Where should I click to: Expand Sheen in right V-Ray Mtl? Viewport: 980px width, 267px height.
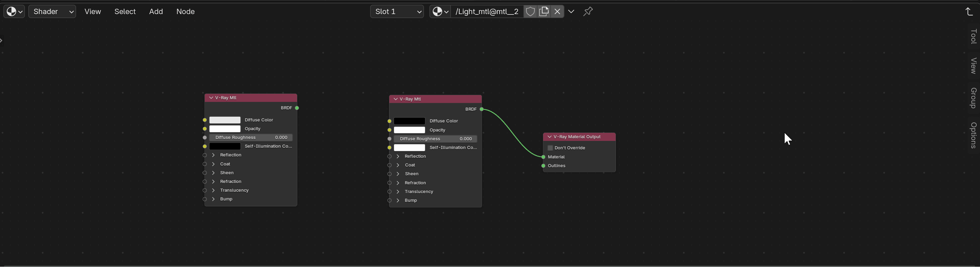398,174
